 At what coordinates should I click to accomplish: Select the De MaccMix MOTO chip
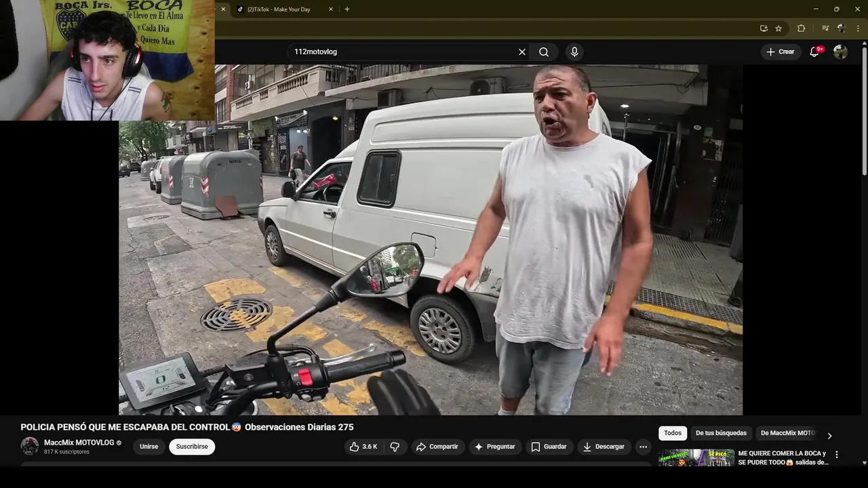[787, 433]
